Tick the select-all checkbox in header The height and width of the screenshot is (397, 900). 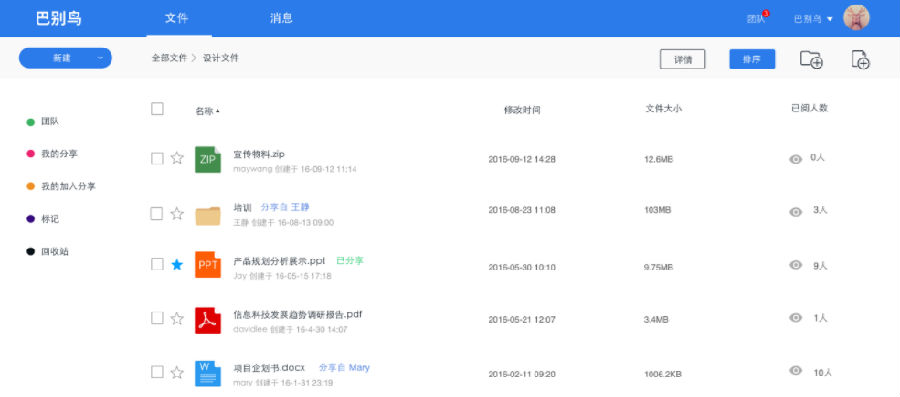click(x=157, y=108)
